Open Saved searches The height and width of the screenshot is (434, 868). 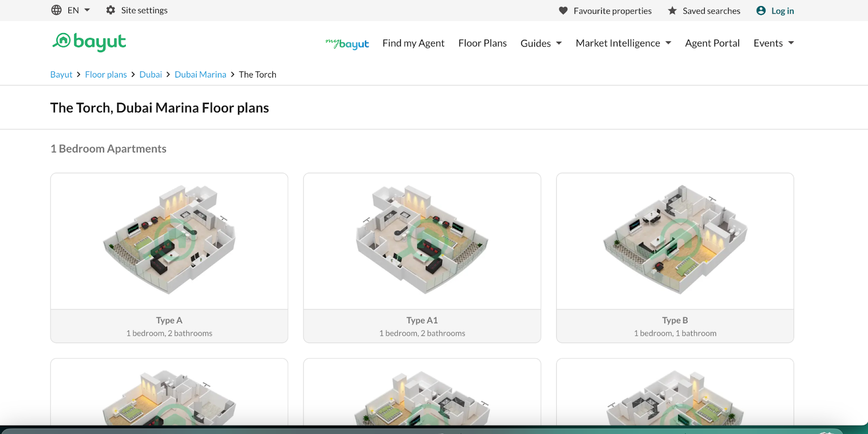click(x=711, y=11)
